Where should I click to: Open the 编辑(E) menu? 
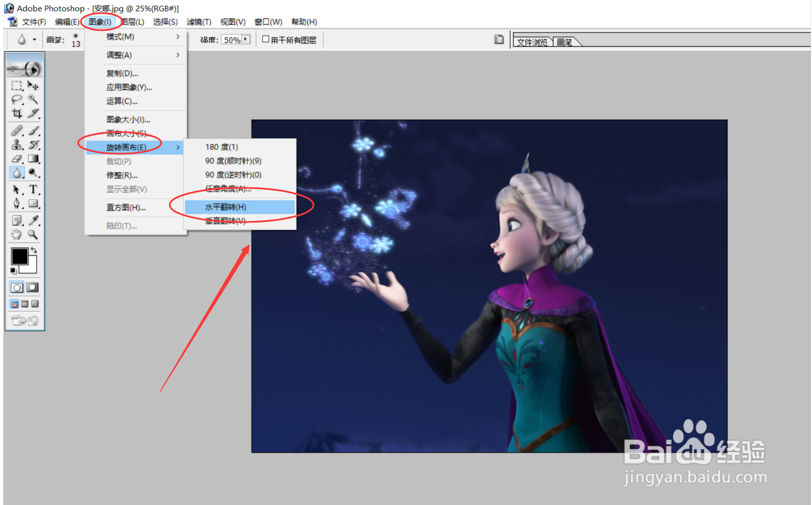coord(67,22)
